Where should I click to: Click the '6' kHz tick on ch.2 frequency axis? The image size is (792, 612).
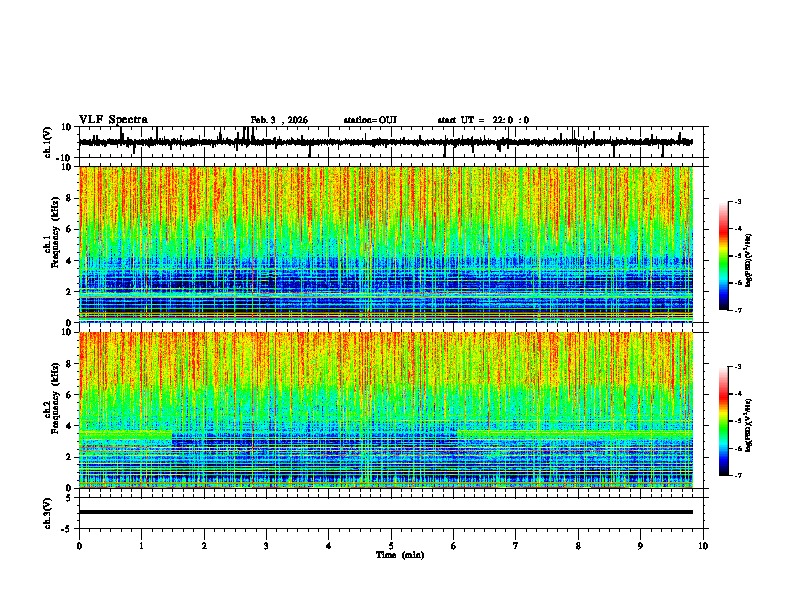(x=69, y=395)
